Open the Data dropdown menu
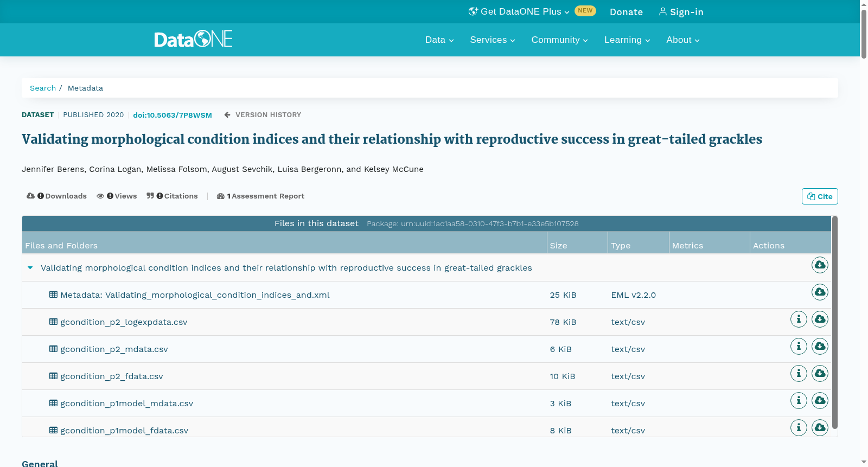 coord(439,40)
